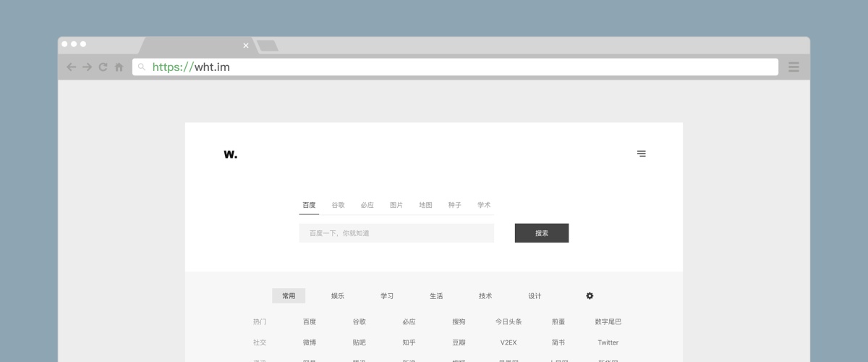
Task: Open the 豆瓣 link
Action: tap(459, 342)
